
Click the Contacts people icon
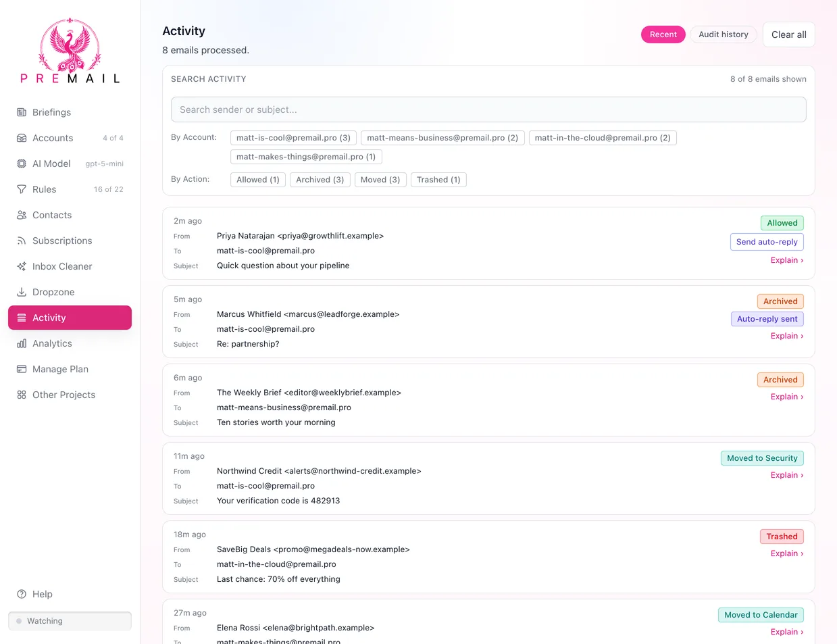22,215
